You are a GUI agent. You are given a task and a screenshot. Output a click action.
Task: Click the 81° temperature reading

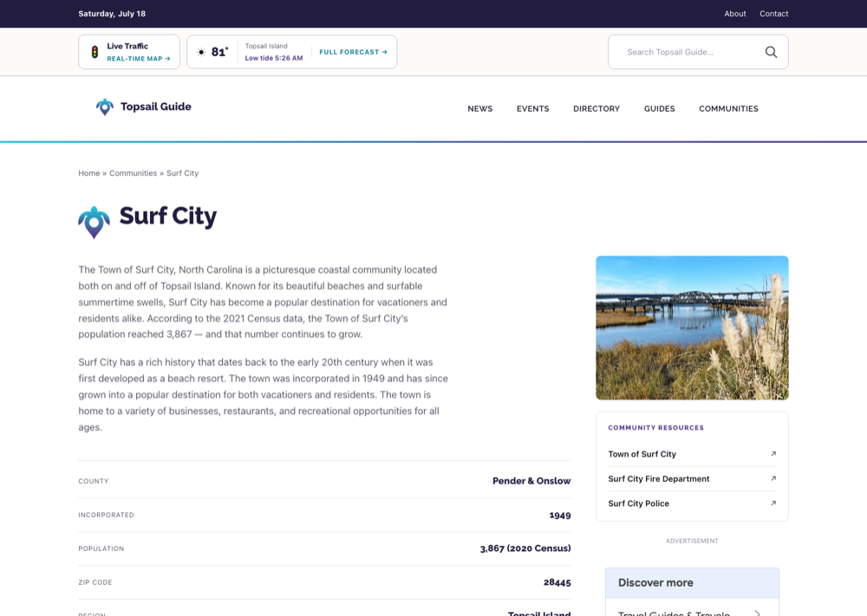(219, 52)
